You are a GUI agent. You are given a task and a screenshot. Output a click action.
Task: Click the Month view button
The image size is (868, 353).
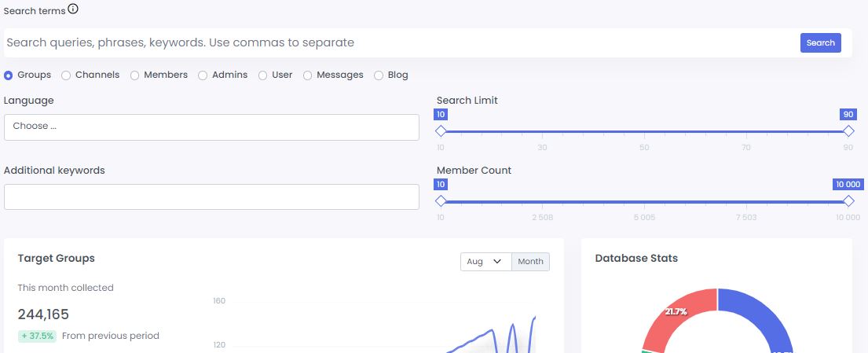pos(530,262)
